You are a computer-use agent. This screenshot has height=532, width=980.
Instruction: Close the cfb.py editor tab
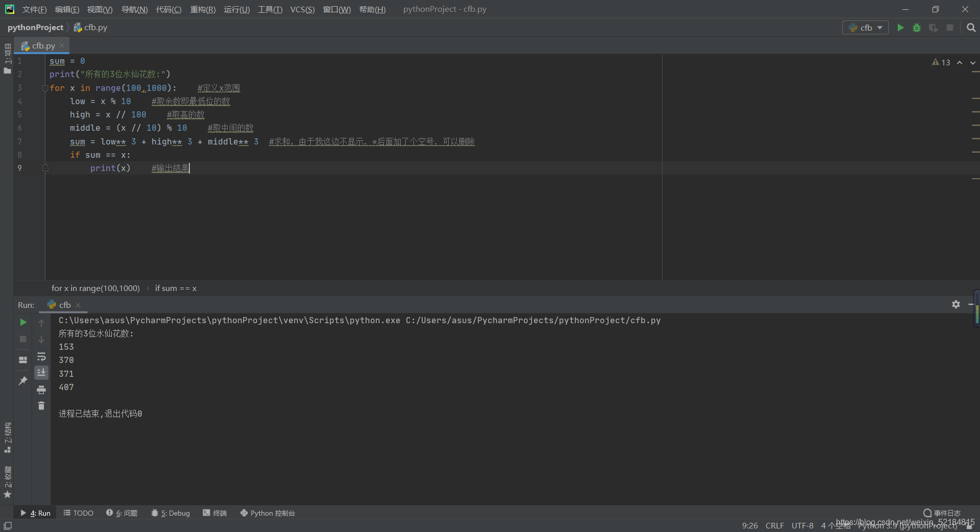[62, 45]
